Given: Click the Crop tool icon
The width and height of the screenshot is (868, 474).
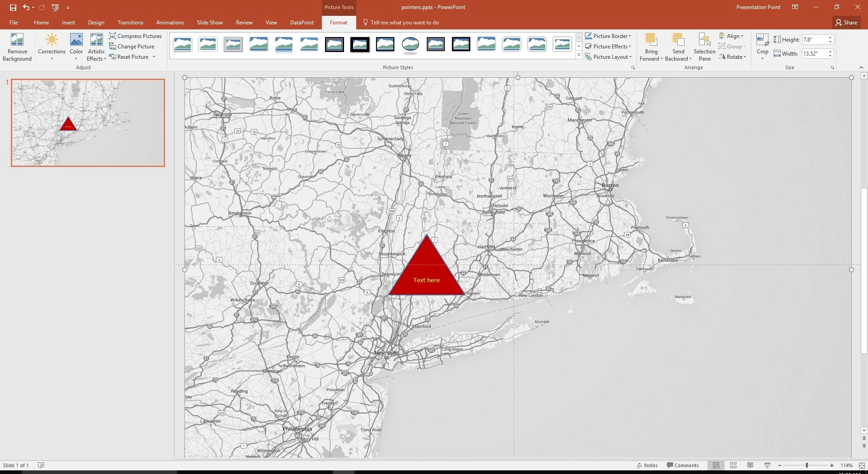Looking at the screenshot, I should [x=762, y=40].
